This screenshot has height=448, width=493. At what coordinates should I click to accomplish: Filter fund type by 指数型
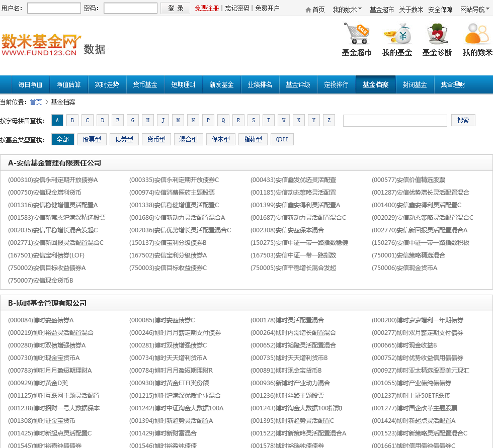(x=253, y=139)
